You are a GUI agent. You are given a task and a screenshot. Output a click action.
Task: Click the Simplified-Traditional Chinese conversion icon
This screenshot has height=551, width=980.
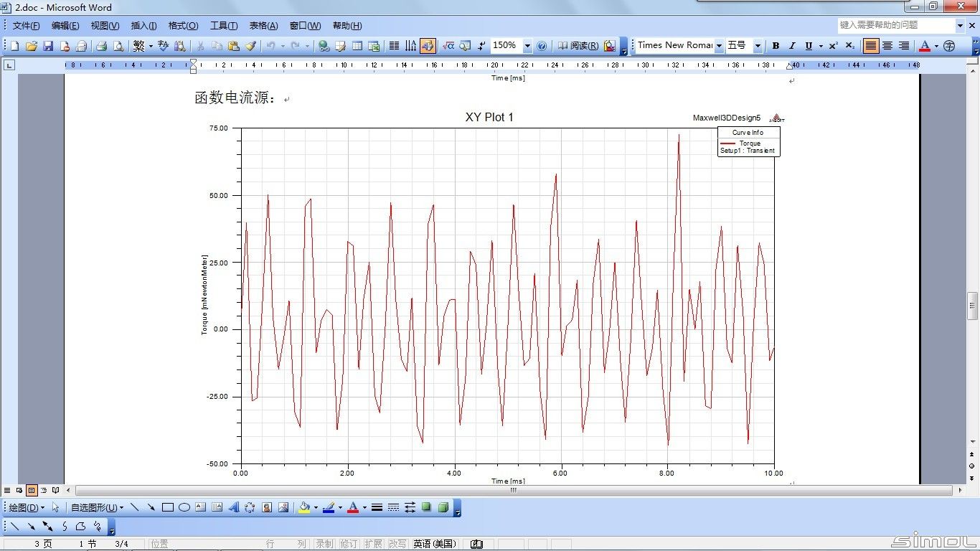coord(138,46)
